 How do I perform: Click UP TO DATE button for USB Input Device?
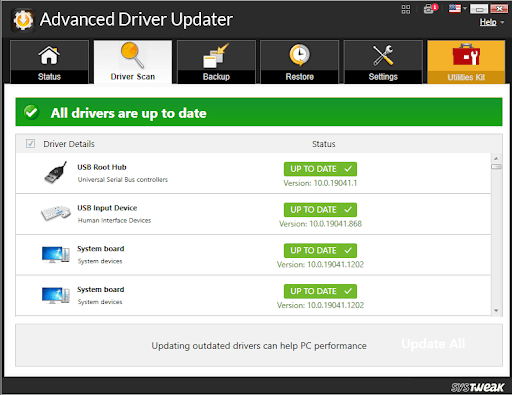coord(320,210)
